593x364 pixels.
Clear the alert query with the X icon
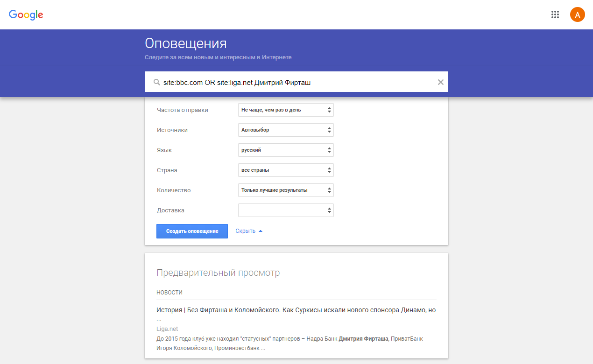coord(440,82)
